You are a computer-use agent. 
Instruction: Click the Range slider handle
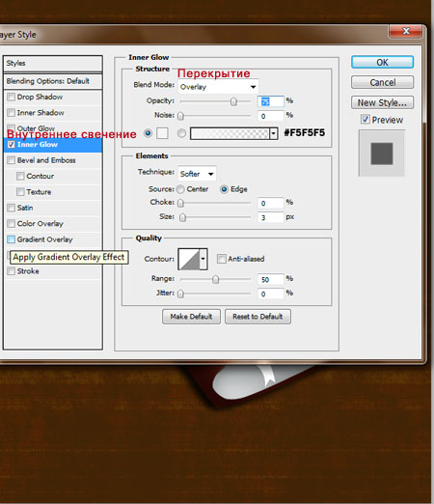[x=216, y=279]
